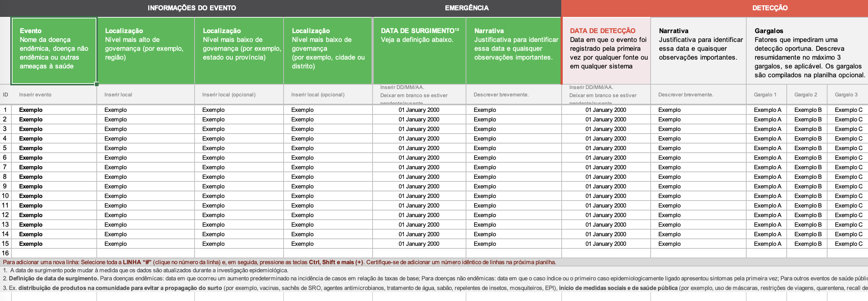Viewport: 868px width, 301px height.
Task: Click the empty event cell in row 16
Action: (54, 253)
